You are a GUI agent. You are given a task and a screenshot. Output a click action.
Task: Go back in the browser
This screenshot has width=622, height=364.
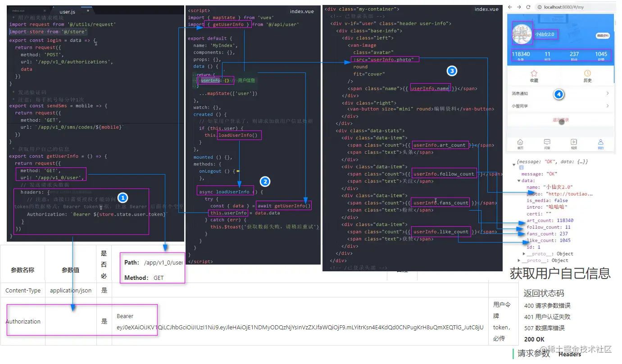(509, 7)
